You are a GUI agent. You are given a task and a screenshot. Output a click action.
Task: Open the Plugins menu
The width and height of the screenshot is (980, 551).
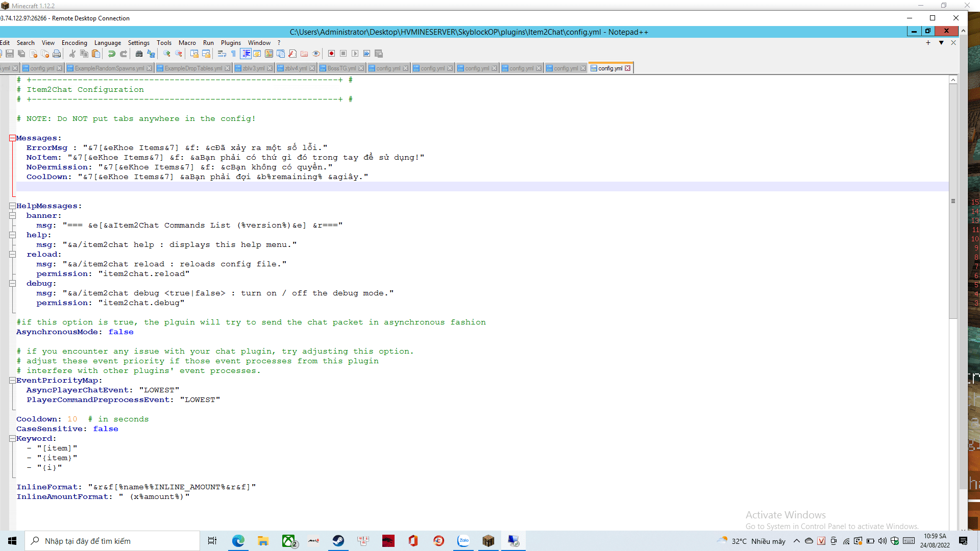coord(231,43)
